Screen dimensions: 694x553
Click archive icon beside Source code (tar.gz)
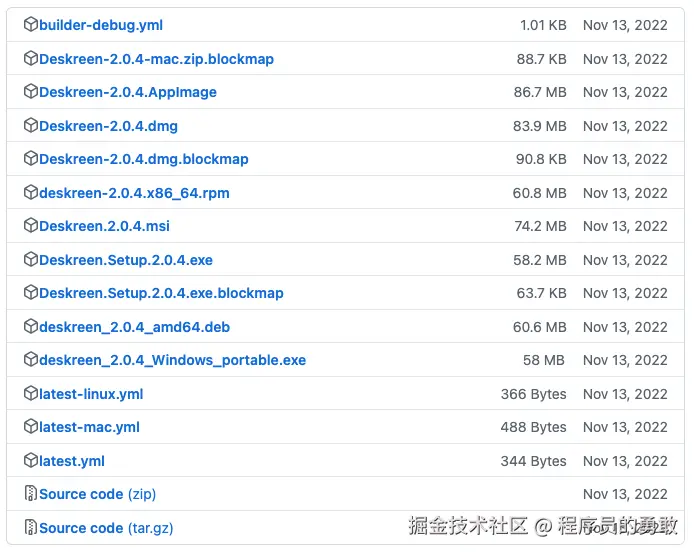click(x=31, y=527)
